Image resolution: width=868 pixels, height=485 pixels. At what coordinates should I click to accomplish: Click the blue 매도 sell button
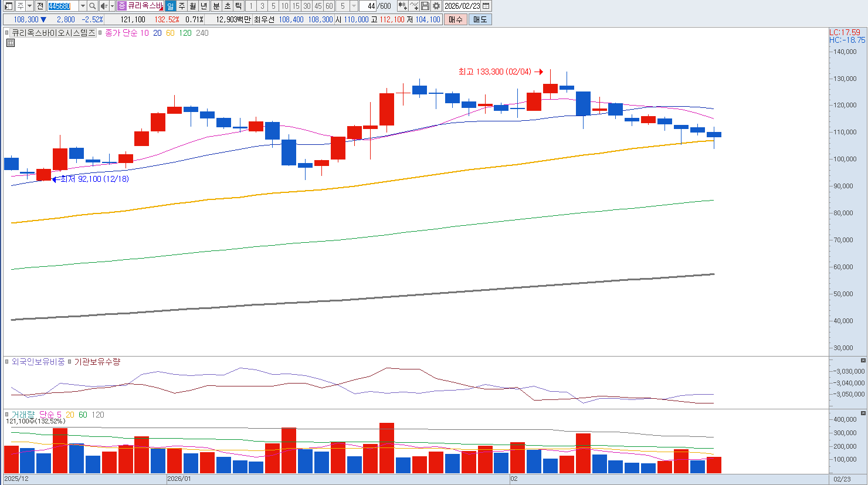[x=480, y=19]
